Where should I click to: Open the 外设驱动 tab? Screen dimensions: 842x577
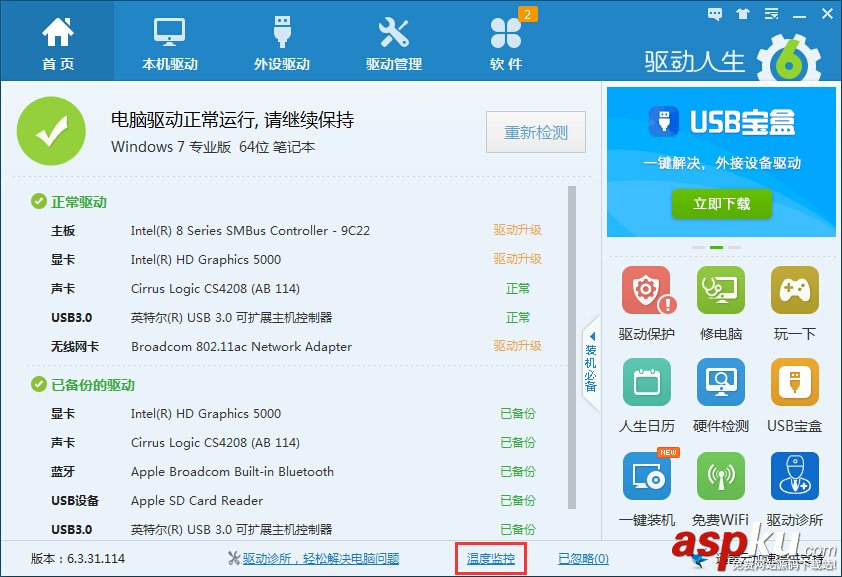(281, 43)
